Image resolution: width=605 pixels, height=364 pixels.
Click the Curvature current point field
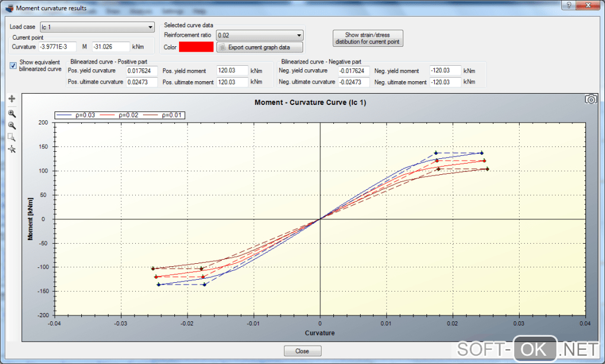point(58,46)
